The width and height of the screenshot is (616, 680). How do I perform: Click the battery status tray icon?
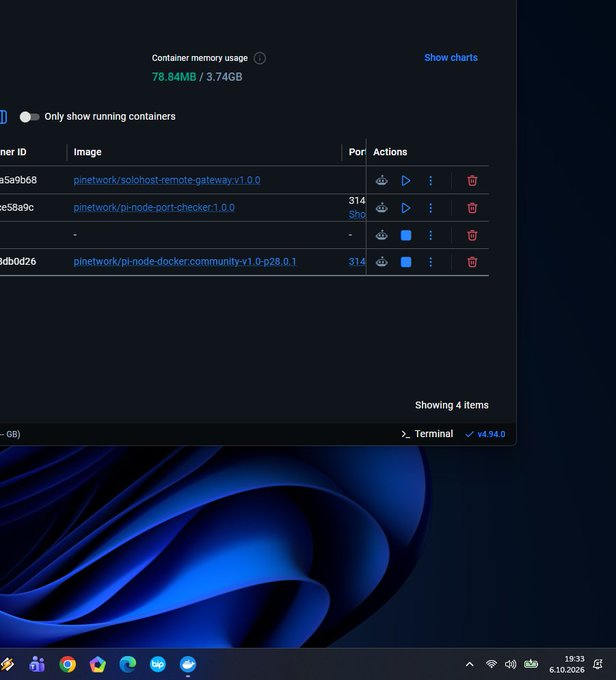coord(531,664)
